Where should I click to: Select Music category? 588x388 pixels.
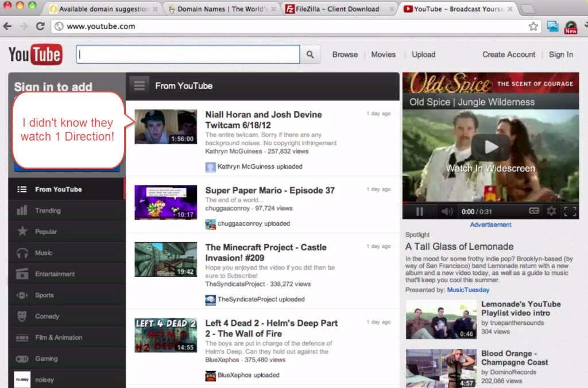[67, 253]
